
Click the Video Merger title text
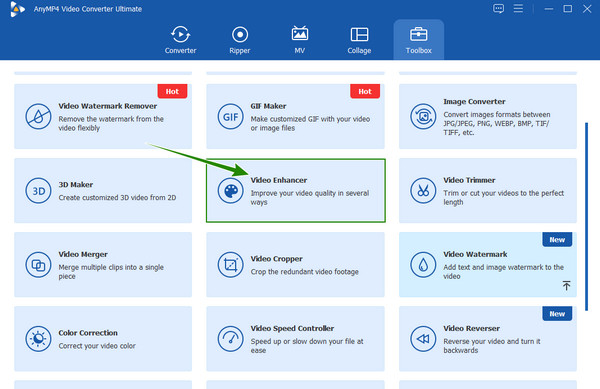click(83, 254)
